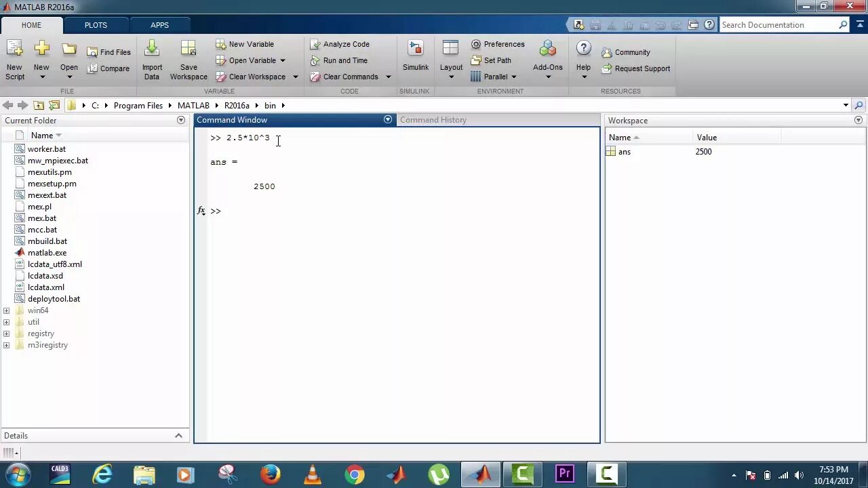Open the Help menu

[x=583, y=60]
